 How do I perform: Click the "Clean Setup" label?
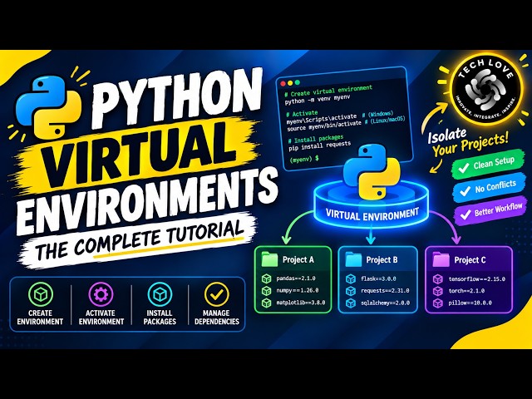tap(494, 163)
